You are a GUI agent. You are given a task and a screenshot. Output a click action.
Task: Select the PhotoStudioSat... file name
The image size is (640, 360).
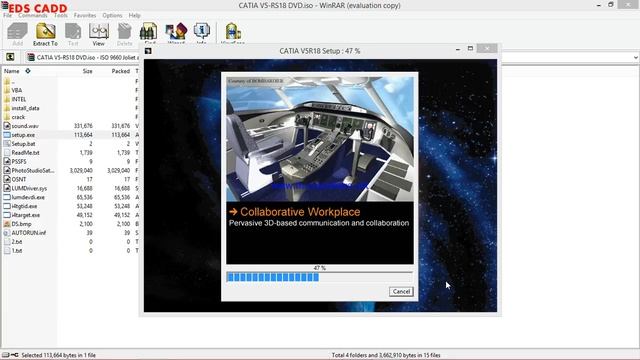point(33,171)
